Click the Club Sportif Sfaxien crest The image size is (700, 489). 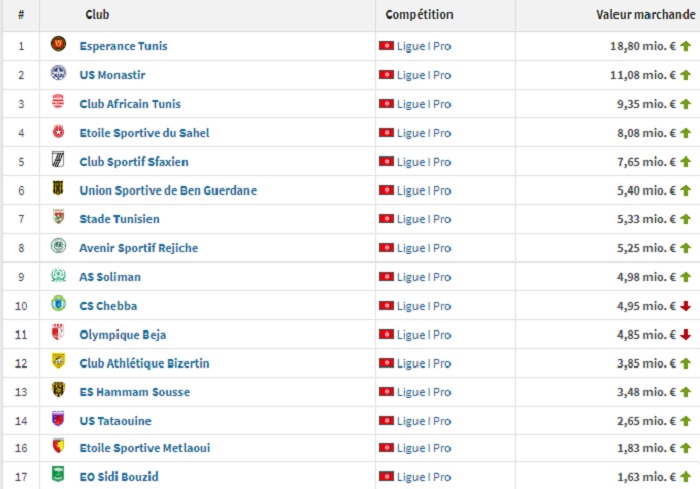coord(58,161)
